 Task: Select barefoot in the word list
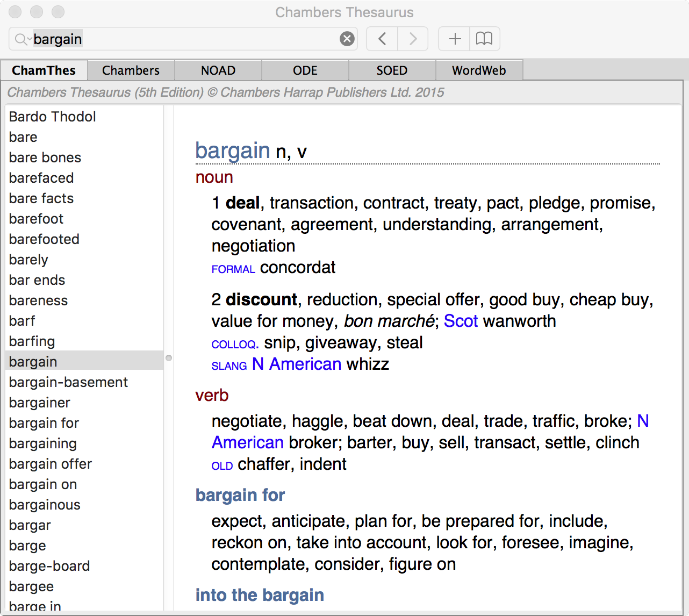[84, 219]
